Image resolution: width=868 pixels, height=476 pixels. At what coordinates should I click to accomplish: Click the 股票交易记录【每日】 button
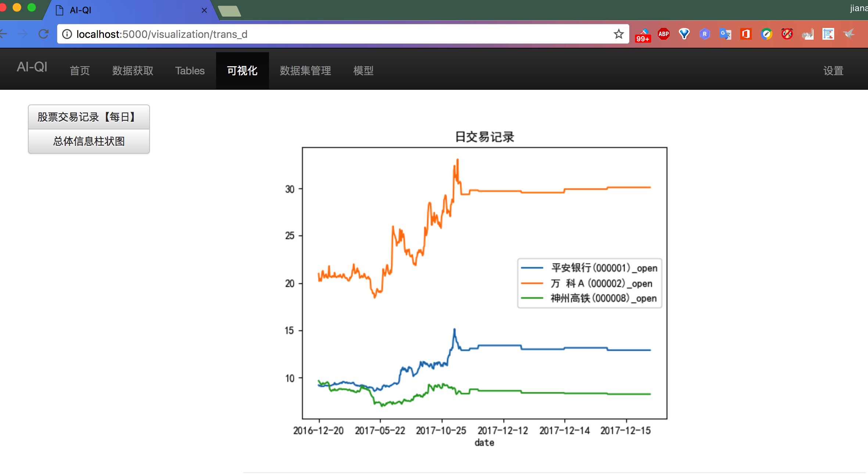click(x=89, y=117)
